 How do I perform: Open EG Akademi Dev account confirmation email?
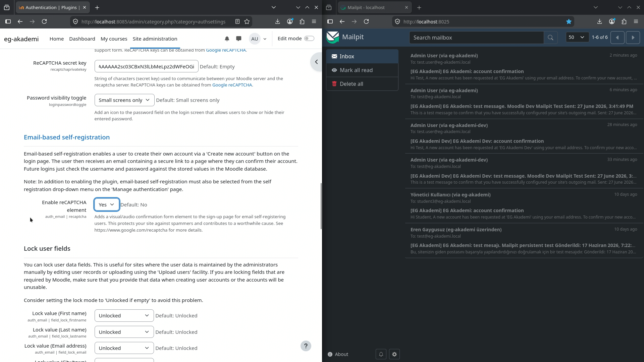coord(524,136)
